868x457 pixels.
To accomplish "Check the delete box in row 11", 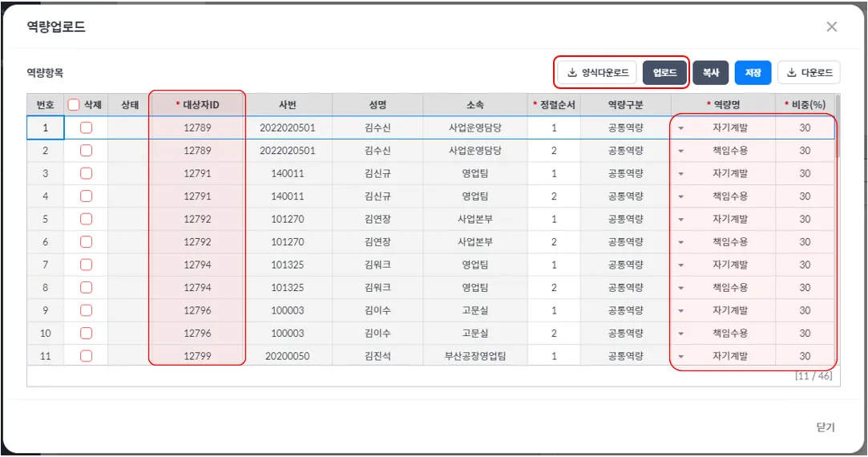I will tap(86, 356).
